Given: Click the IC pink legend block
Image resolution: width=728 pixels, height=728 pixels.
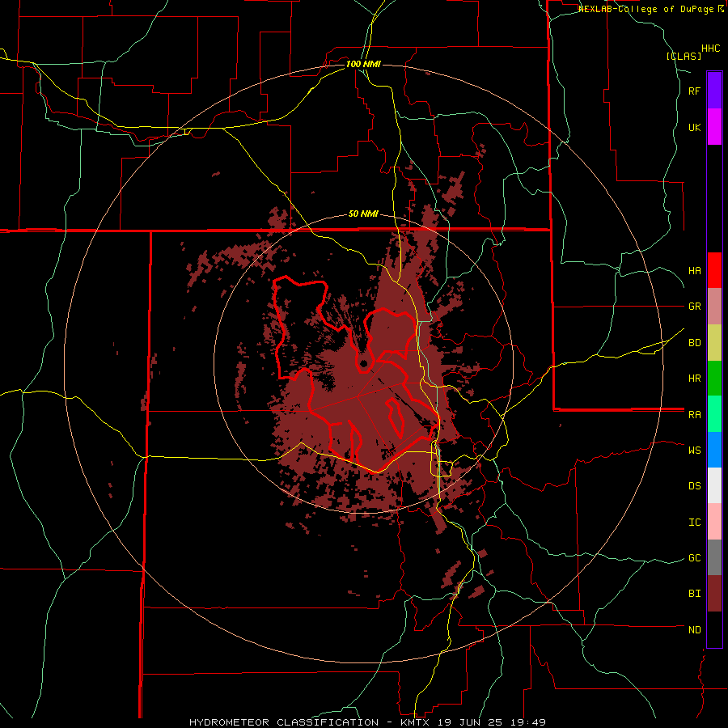Looking at the screenshot, I should [x=714, y=522].
